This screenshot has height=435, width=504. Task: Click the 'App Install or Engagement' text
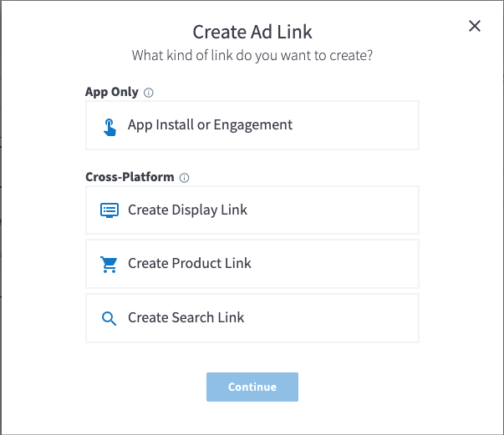click(x=211, y=125)
